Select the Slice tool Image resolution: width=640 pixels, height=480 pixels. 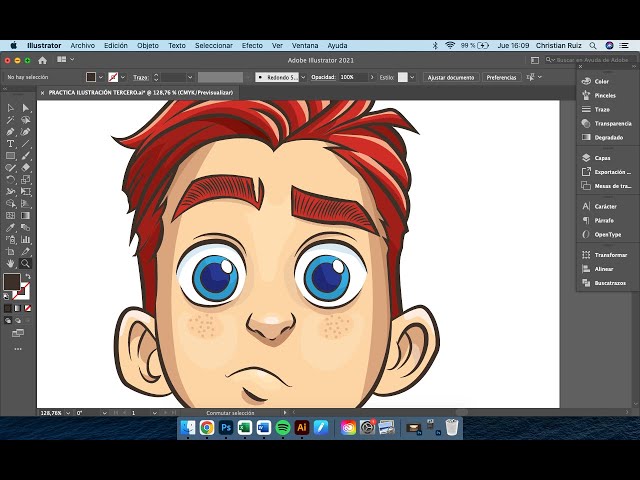tap(26, 251)
